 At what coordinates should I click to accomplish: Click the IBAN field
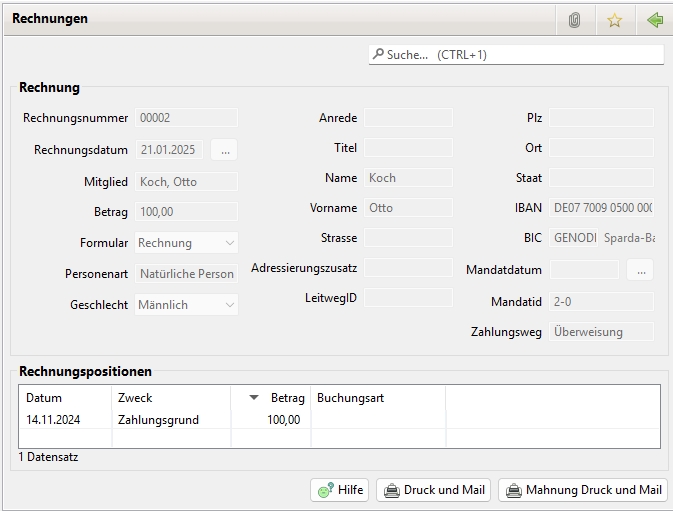tap(601, 208)
